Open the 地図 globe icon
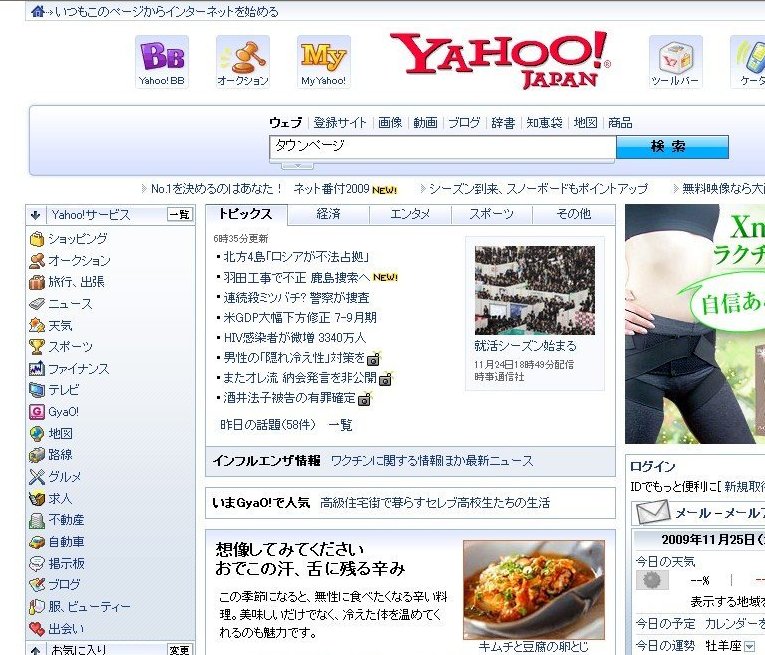Image resolution: width=765 pixels, height=655 pixels. 37,434
